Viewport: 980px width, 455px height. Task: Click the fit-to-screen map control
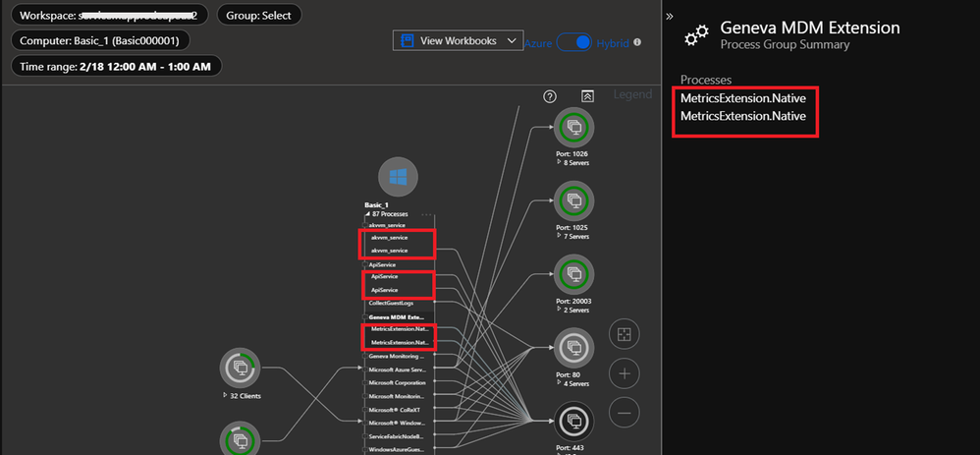click(x=625, y=335)
